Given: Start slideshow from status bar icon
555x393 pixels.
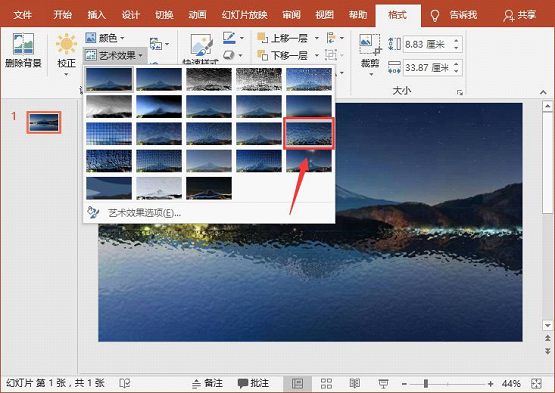Looking at the screenshot, I should pyautogui.click(x=383, y=383).
